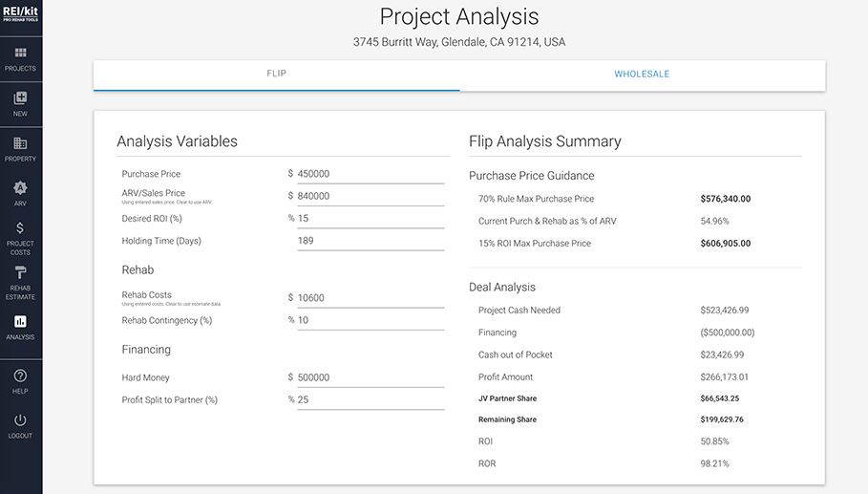The image size is (868, 494).
Task: Select the Analysis chart icon
Action: click(20, 322)
